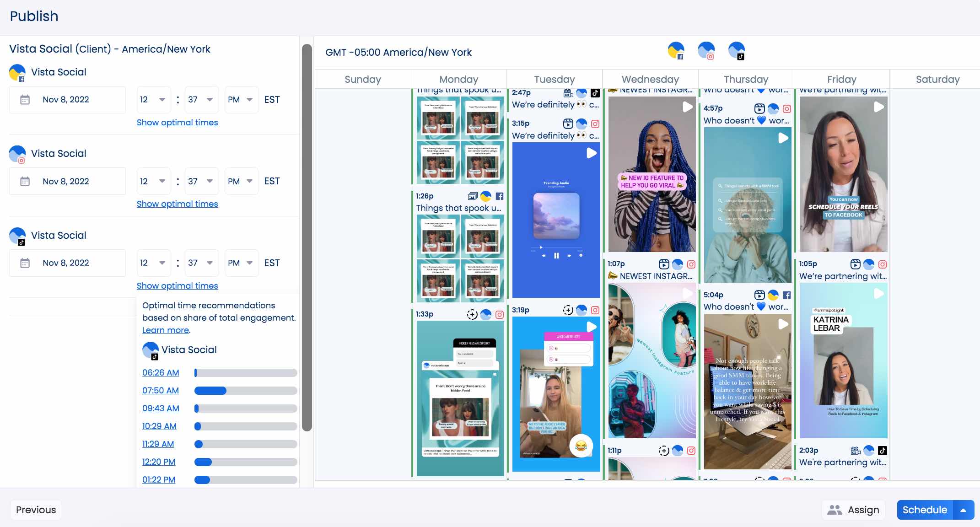Open the hour dropdown in the first schedule row
This screenshot has width=980, height=527.
click(153, 99)
